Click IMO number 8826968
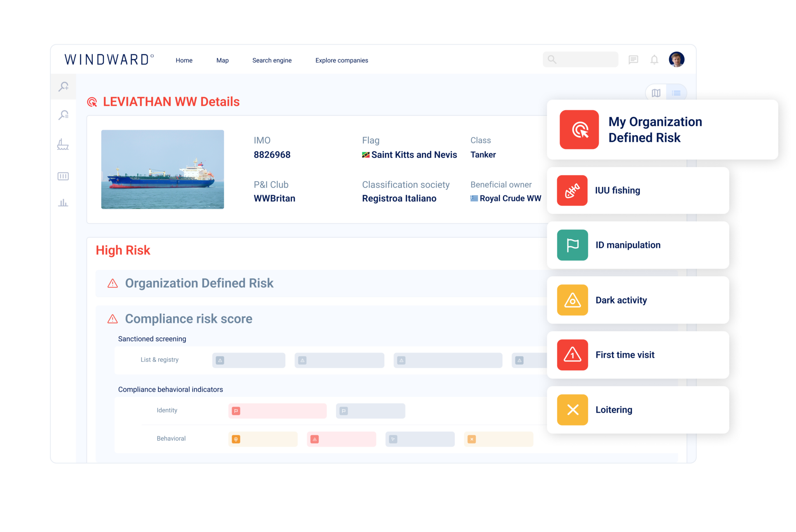This screenshot has height=532, width=796. (272, 155)
